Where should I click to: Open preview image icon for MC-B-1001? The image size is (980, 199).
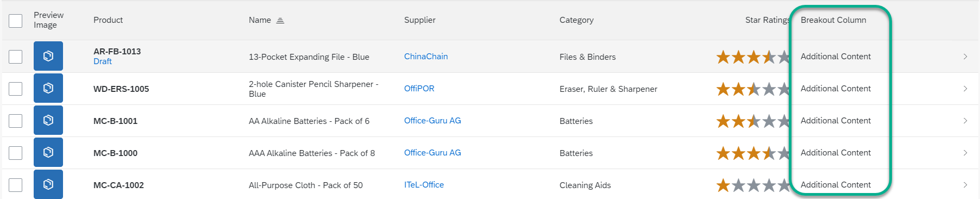coord(48,120)
